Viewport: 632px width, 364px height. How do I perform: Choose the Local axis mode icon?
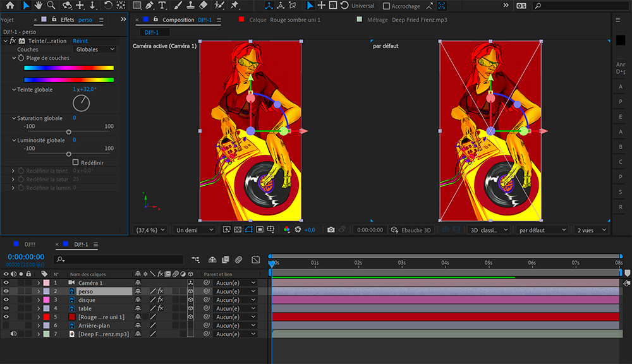(269, 6)
